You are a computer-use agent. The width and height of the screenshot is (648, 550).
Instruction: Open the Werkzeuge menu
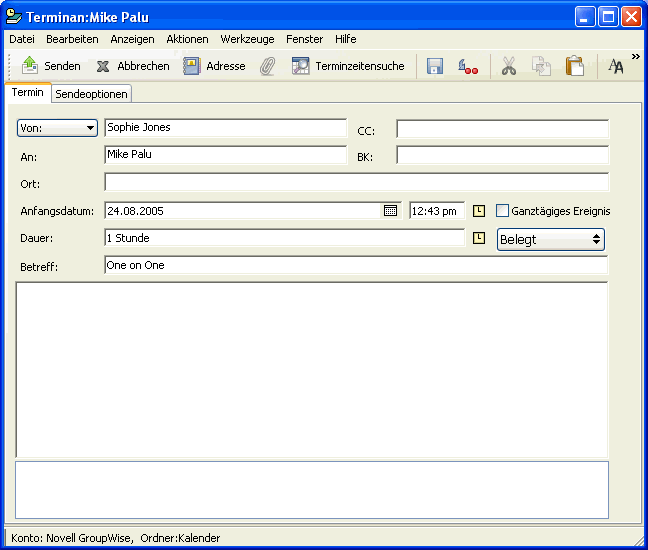[247, 39]
